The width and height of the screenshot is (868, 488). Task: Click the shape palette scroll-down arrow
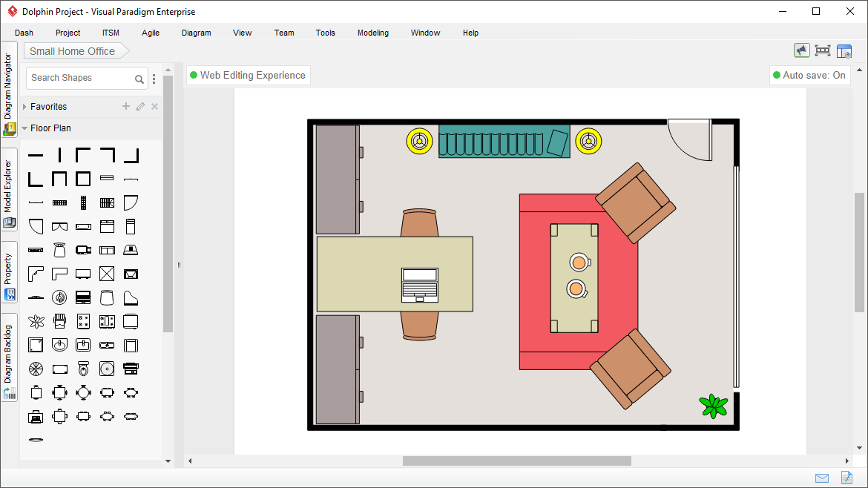168,461
